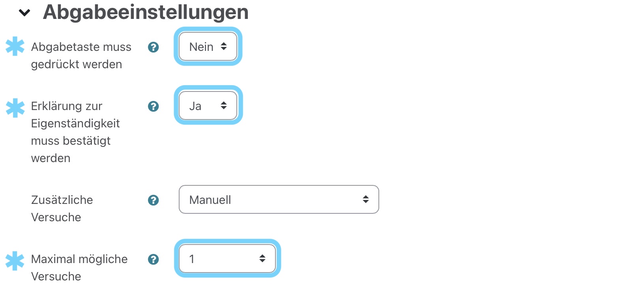Click the Maximal mögliche Versuche label
Image resolution: width=644 pixels, height=295 pixels.
tap(79, 267)
